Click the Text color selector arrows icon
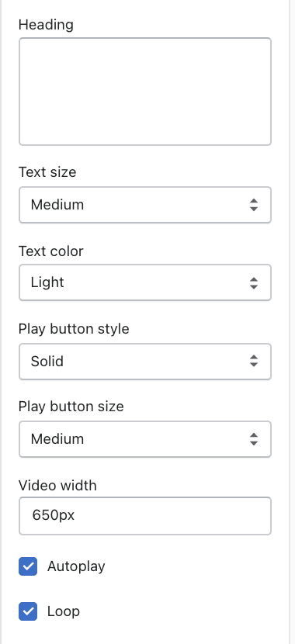 [x=254, y=282]
